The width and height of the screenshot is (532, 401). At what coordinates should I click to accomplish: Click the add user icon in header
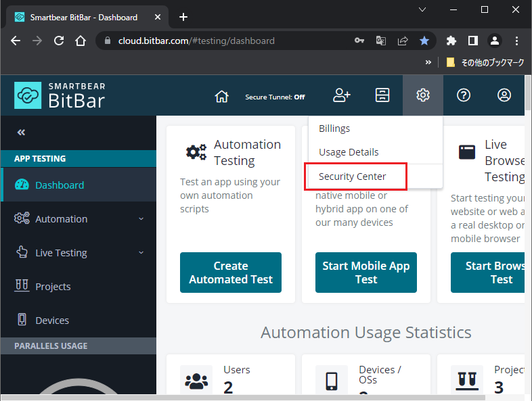(x=341, y=95)
